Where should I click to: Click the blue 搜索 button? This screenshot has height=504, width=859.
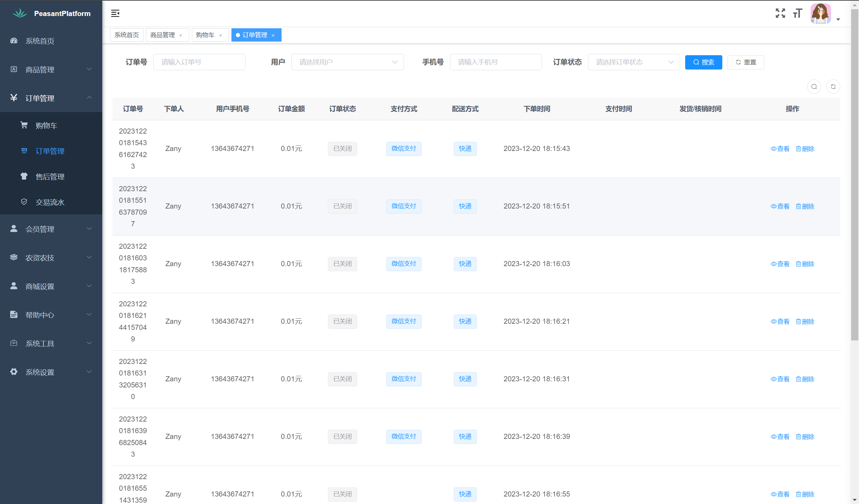[704, 62]
